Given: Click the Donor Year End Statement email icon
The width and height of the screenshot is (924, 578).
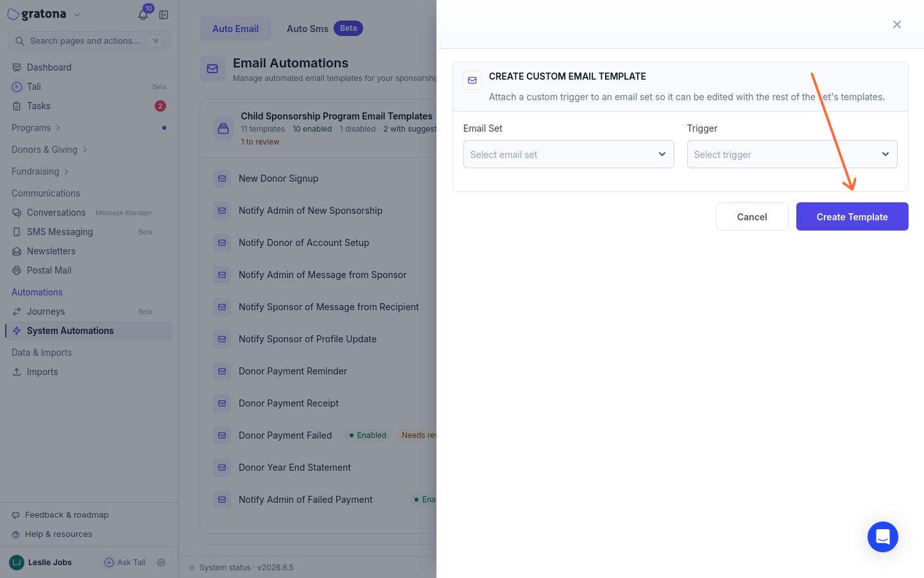Looking at the screenshot, I should coord(222,468).
